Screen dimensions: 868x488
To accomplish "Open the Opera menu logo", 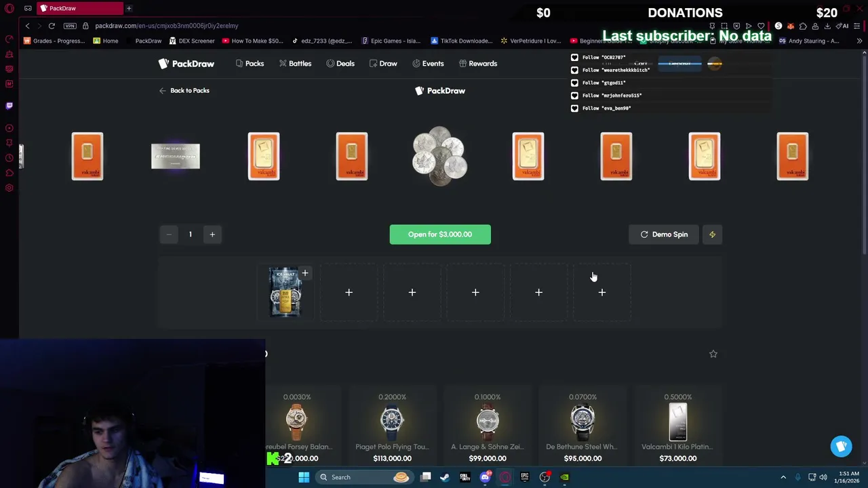I will click(9, 9).
